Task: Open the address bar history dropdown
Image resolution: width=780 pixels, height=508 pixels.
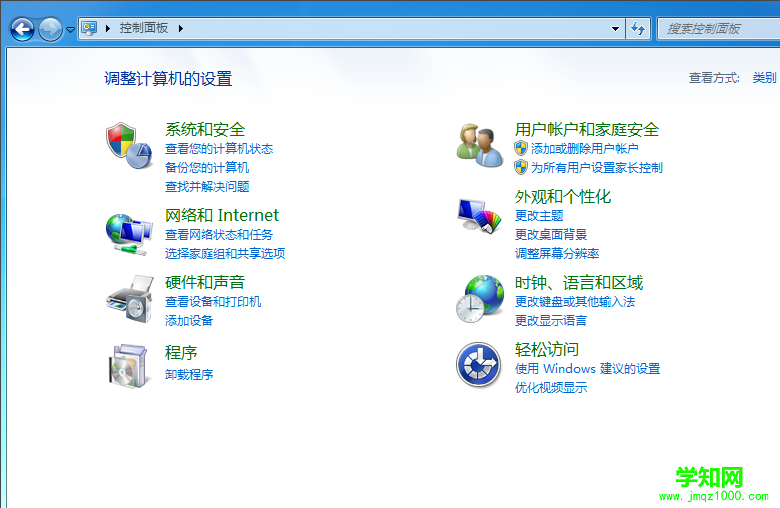Action: [x=615, y=28]
